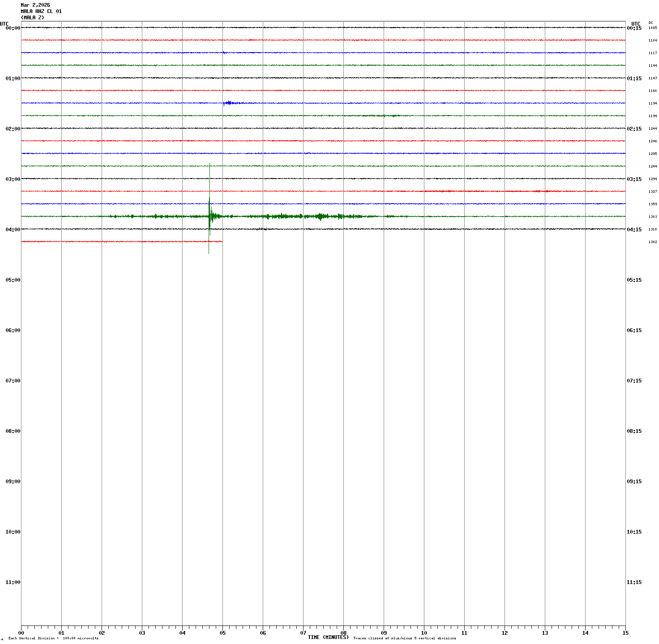Click the 00:00 hour label at top left

13,28
